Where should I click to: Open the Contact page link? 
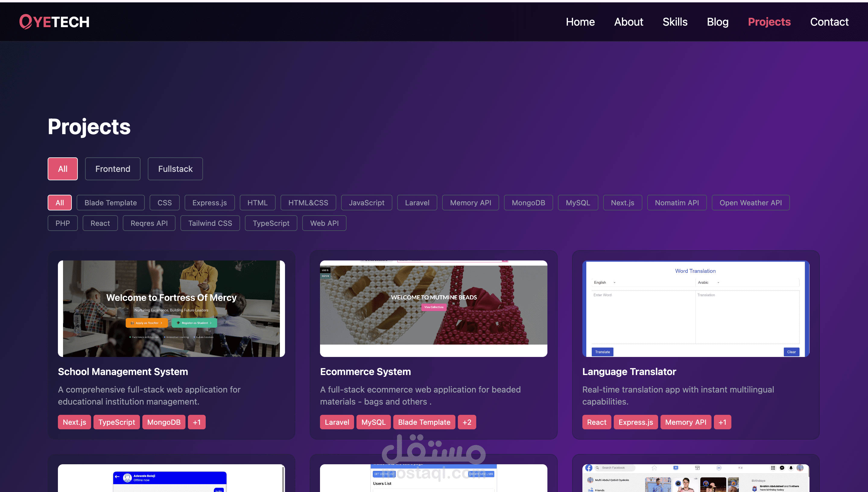pyautogui.click(x=829, y=22)
